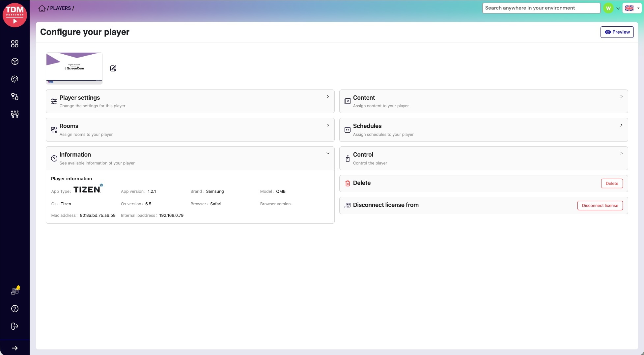Click the Schedules calendar icon

[347, 130]
